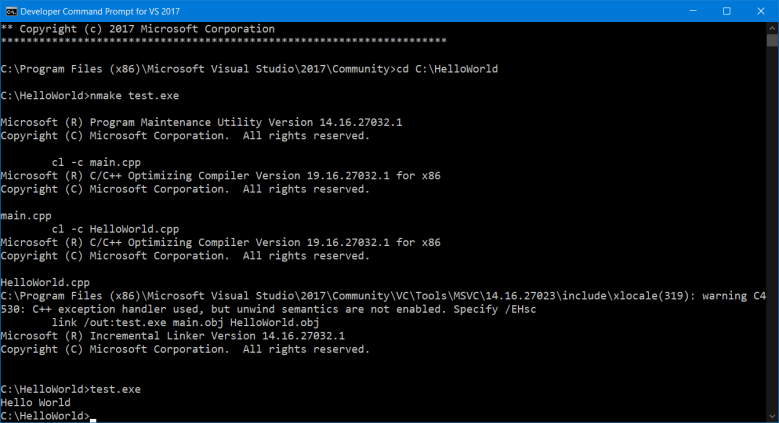Click the scrollbar up arrow
This screenshot has width=779, height=423.
point(773,27)
